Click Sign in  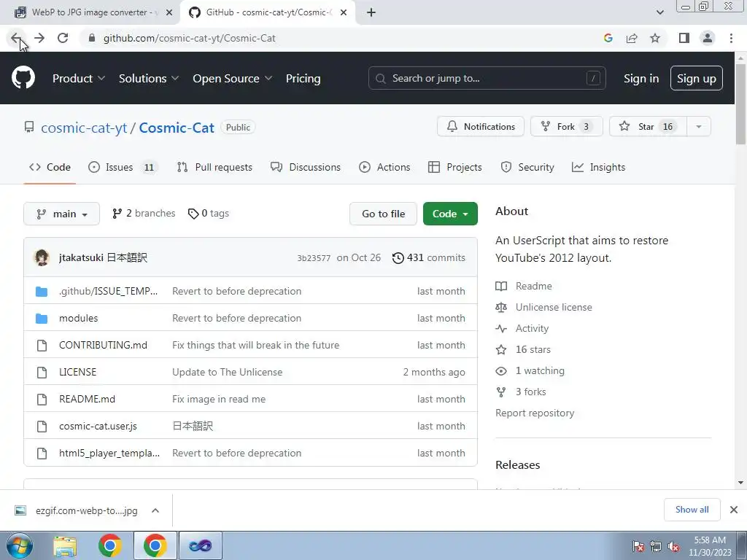641,79
